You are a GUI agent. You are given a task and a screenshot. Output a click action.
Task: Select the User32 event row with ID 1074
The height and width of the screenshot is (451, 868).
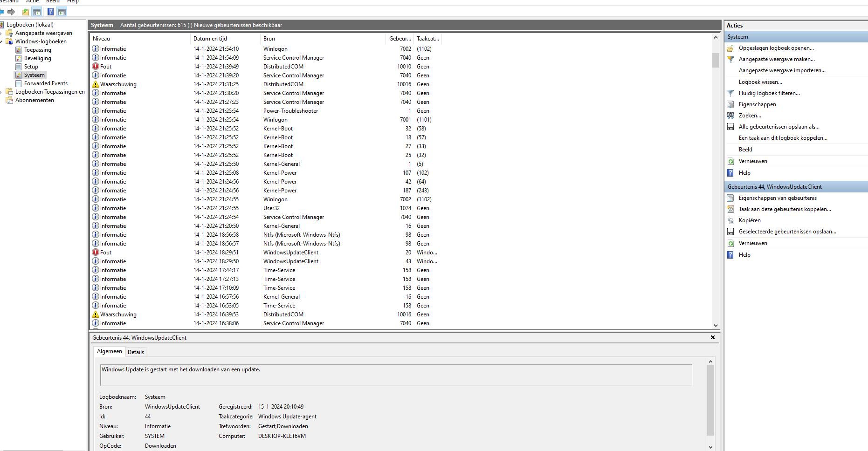click(x=401, y=208)
